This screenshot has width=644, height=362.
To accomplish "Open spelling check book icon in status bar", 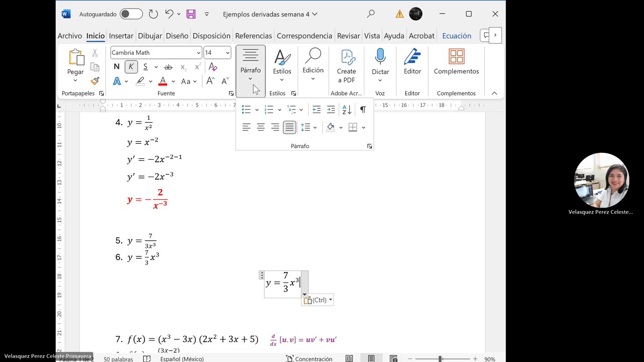I will 147,358.
